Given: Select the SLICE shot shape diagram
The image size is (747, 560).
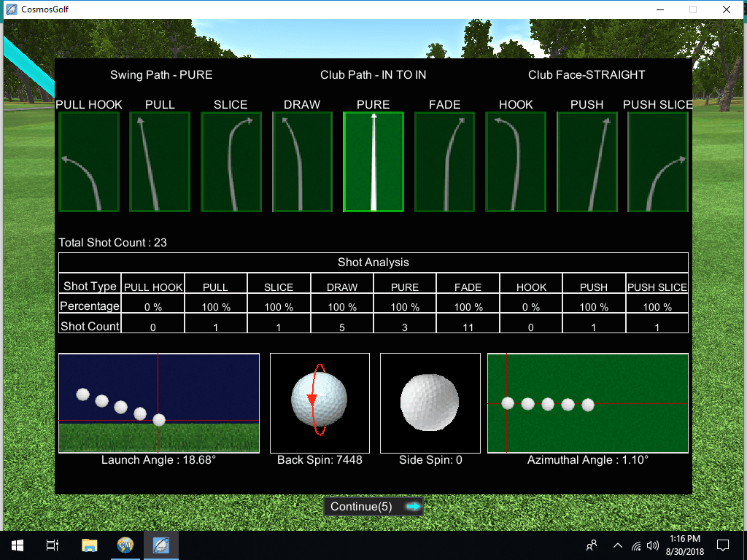Looking at the screenshot, I should (231, 161).
